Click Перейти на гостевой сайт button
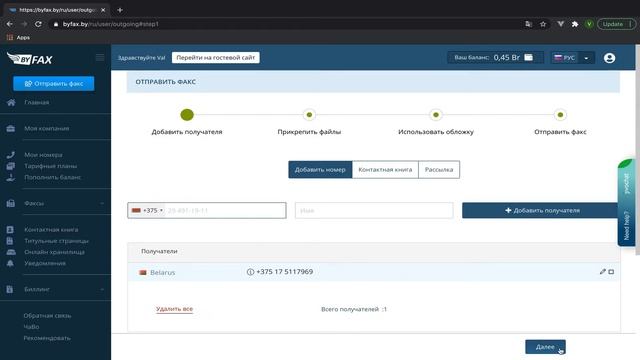 [x=216, y=58]
